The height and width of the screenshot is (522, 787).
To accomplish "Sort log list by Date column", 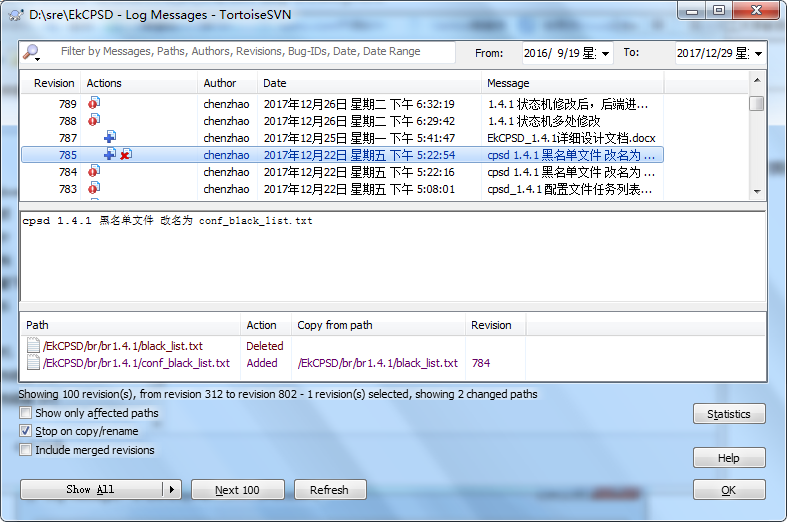I will [x=369, y=83].
